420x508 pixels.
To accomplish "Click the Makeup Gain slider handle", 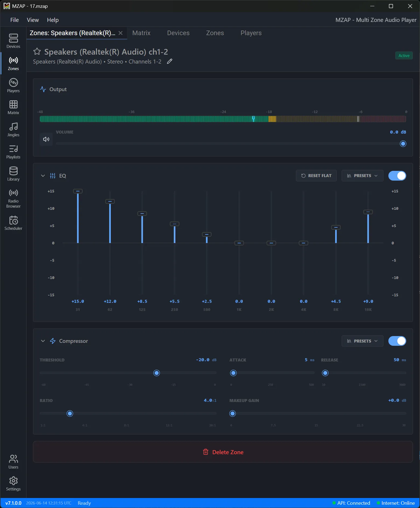I will (232, 414).
